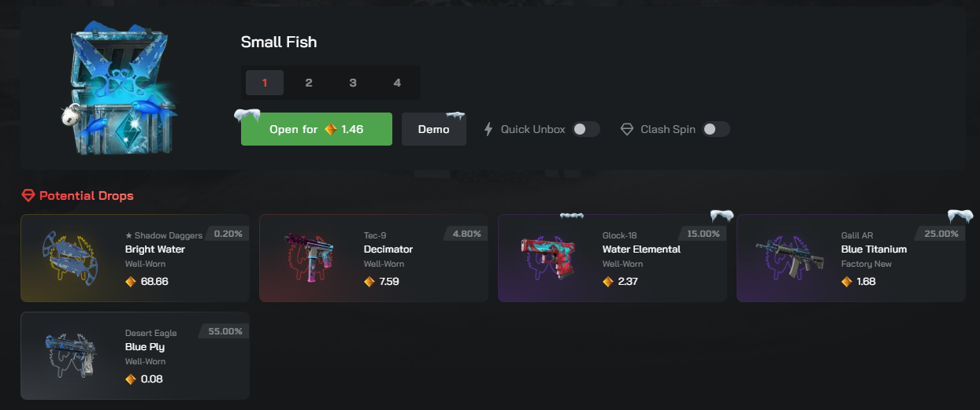Choose case quantity 4

(397, 83)
